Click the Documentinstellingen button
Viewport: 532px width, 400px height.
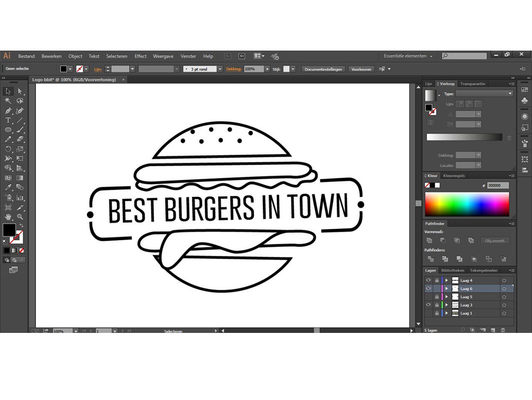(x=323, y=69)
